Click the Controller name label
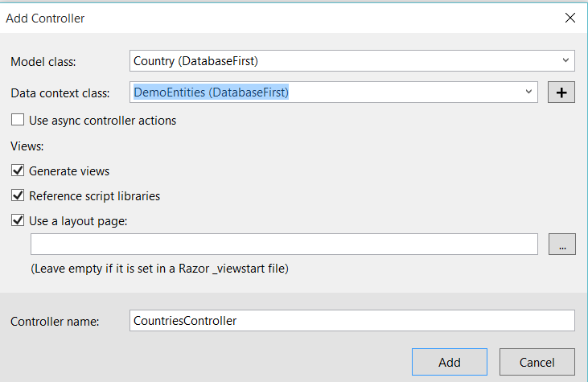The image size is (588, 382). point(55,322)
